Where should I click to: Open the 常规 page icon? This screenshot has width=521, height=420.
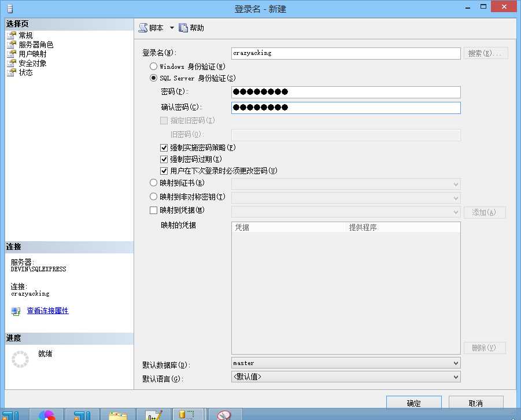coord(12,35)
